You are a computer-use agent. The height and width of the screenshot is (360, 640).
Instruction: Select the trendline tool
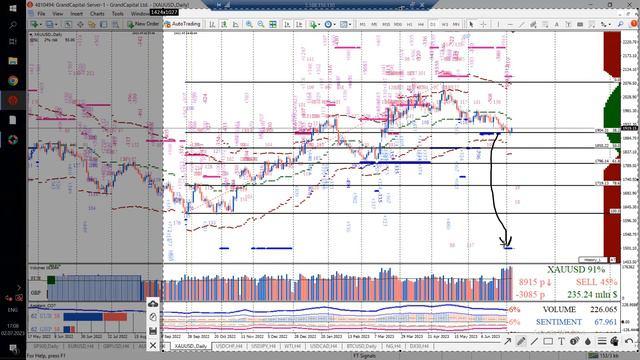point(521,24)
